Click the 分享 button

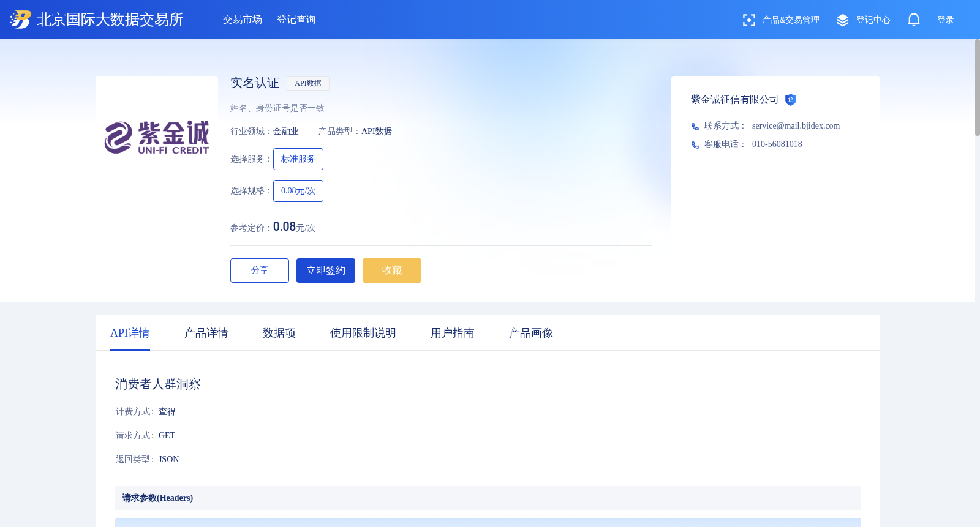point(260,271)
